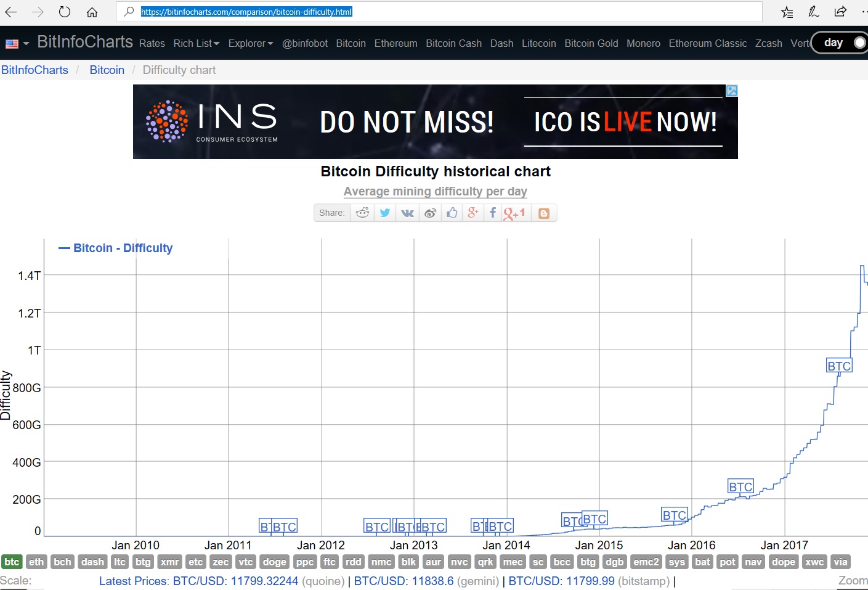The height and width of the screenshot is (590, 868).
Task: Toggle the dope coin tag
Action: [x=784, y=562]
